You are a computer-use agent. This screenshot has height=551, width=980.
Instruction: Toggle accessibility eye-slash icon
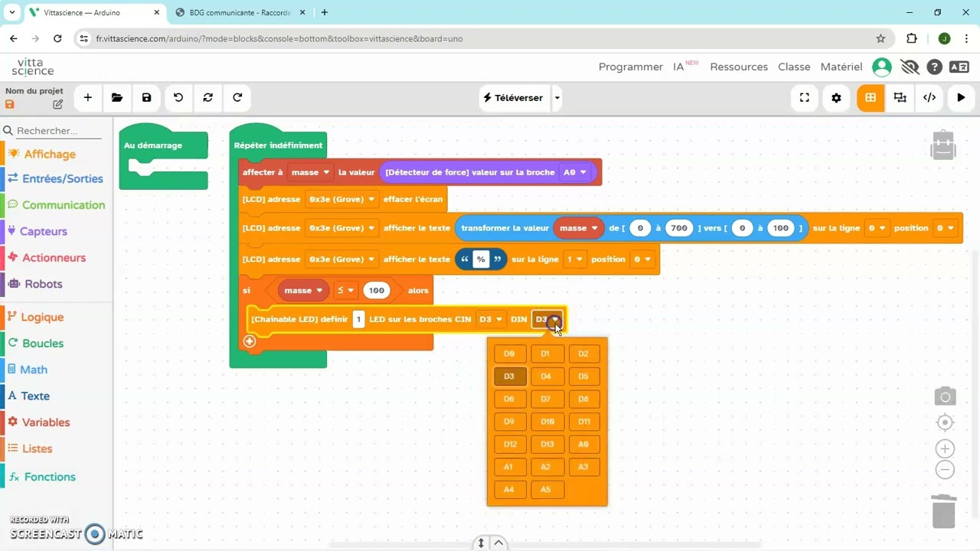[910, 67]
